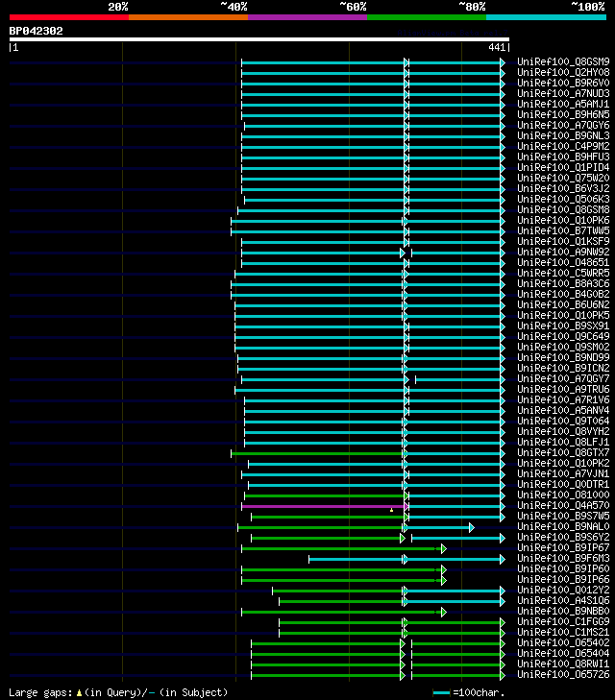Screen dimensions: 615x700
Task: Select UniRef100_B7TWW5 label
Action: [563, 230]
